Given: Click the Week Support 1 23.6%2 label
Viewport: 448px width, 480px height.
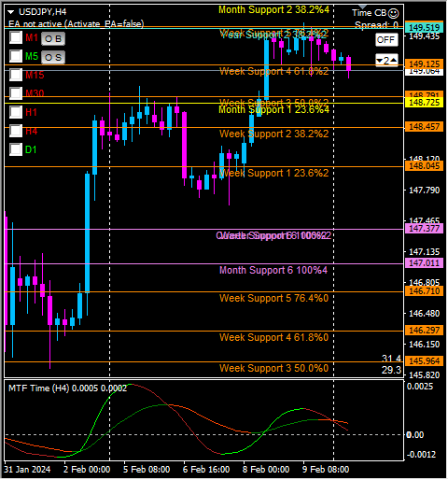Looking at the screenshot, I should coord(273,173).
